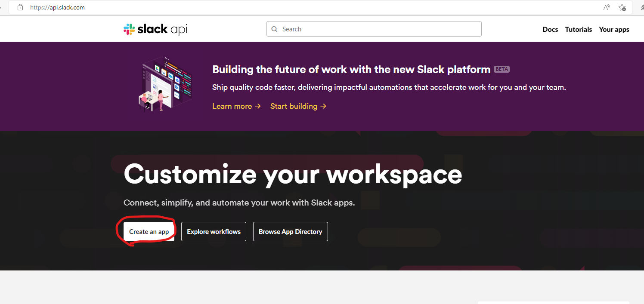The height and width of the screenshot is (304, 644).
Task: Click the Slack API logo
Action: (155, 29)
